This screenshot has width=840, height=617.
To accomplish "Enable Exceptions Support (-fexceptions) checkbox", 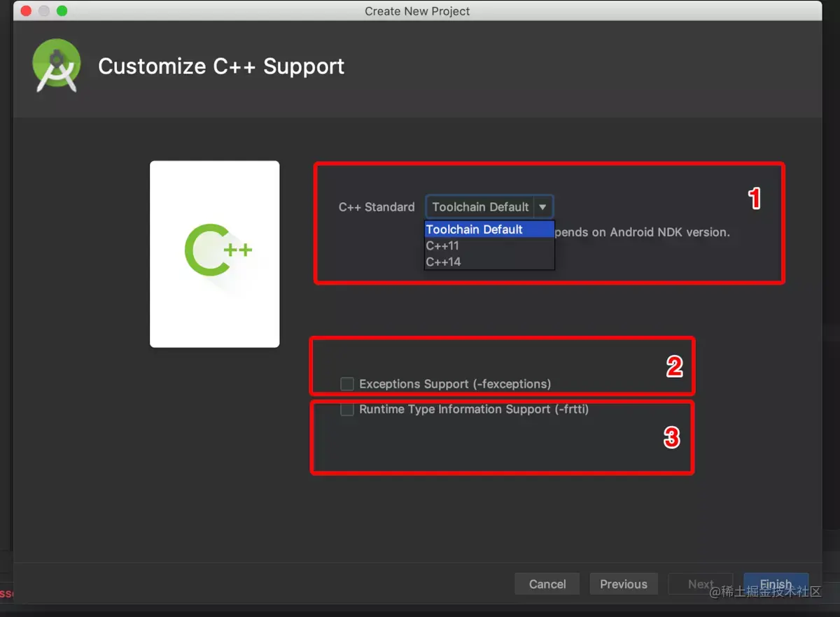I will pyautogui.click(x=347, y=383).
